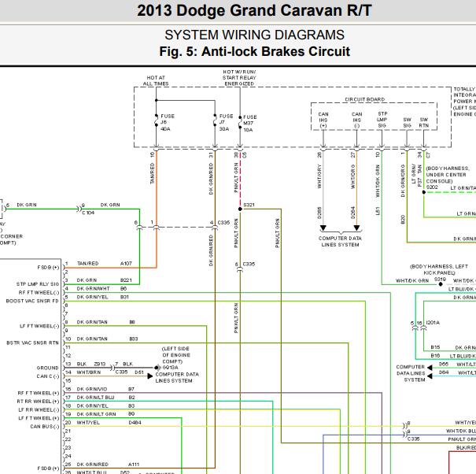
Task: Click the G913A ground label
Action: coord(170,368)
